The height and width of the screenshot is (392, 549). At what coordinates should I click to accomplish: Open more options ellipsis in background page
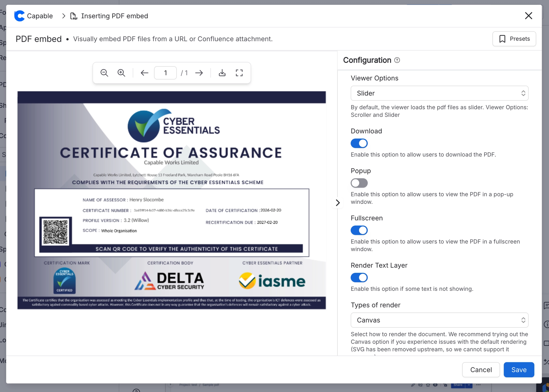(478, 385)
